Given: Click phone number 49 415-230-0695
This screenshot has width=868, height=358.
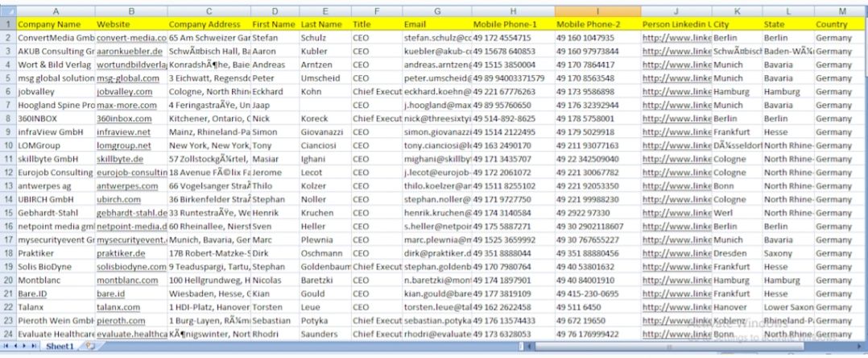Looking at the screenshot, I should [x=597, y=293].
